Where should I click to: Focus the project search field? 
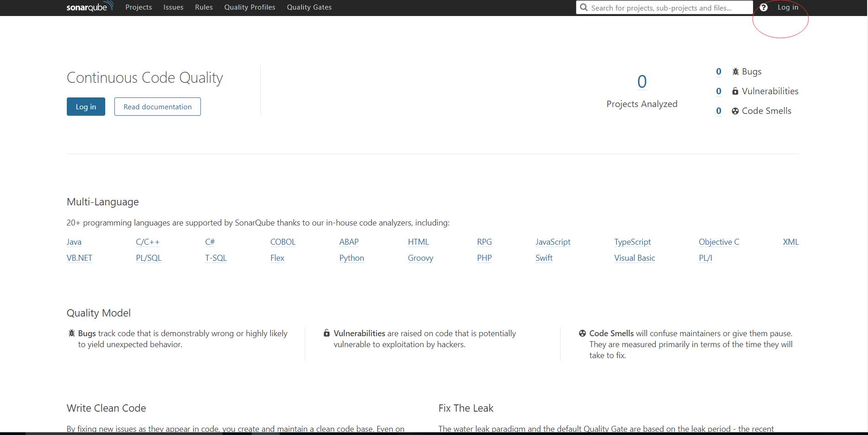[664, 7]
